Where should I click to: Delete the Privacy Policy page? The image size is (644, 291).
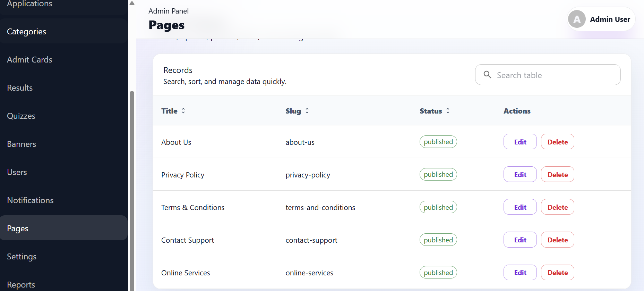pos(557,174)
